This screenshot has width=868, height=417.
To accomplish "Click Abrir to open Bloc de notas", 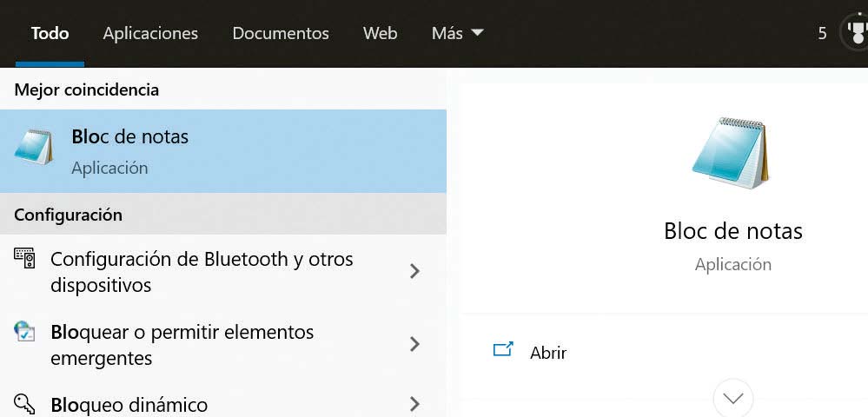I will tap(548, 353).
